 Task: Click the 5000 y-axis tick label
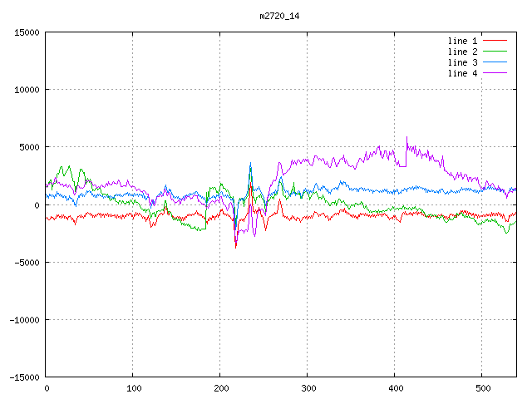[x=29, y=147]
